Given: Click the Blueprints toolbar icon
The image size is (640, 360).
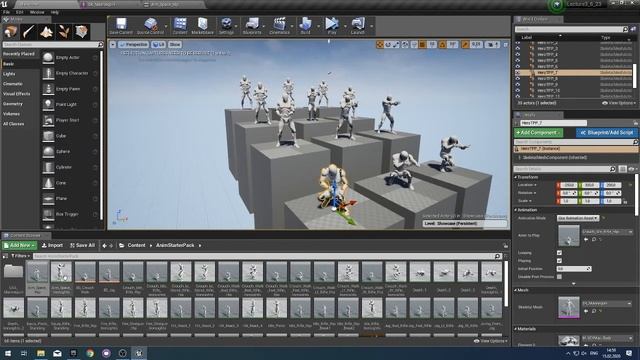Looking at the screenshot, I should click(252, 25).
